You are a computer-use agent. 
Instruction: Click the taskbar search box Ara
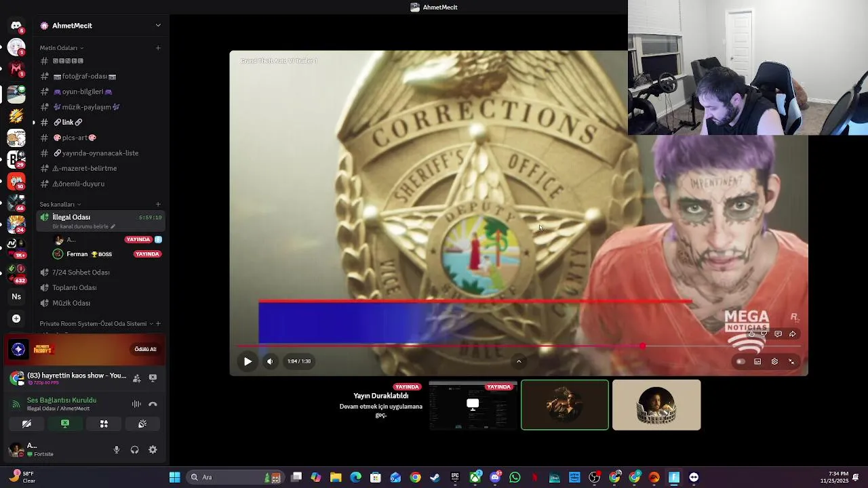pyautogui.click(x=235, y=477)
